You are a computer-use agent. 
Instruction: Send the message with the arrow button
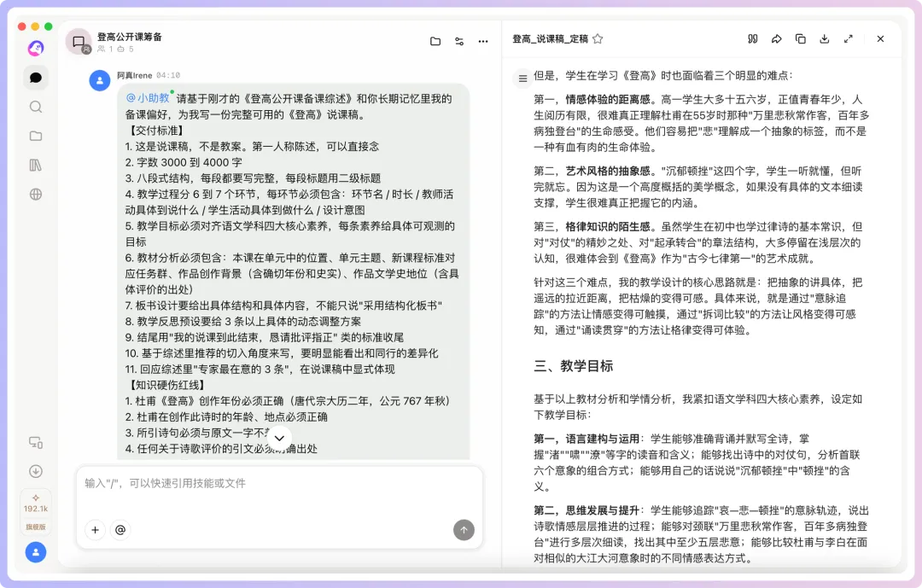tap(464, 530)
